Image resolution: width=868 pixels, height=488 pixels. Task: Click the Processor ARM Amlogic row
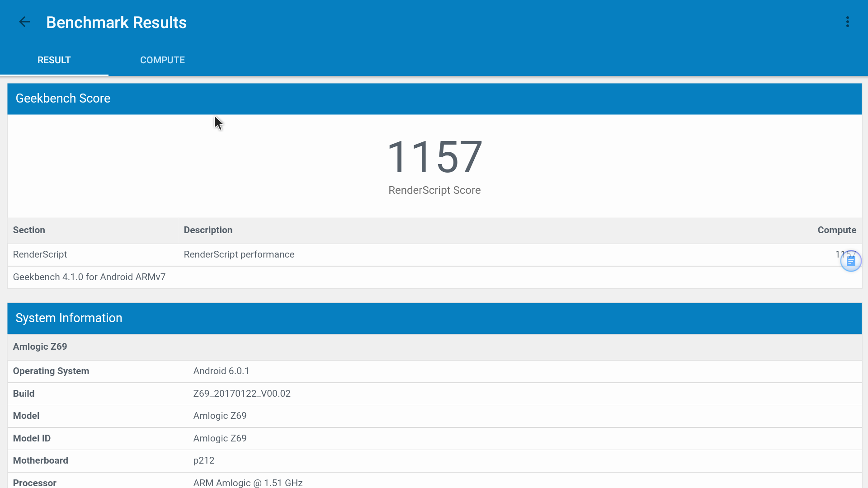coord(248,483)
